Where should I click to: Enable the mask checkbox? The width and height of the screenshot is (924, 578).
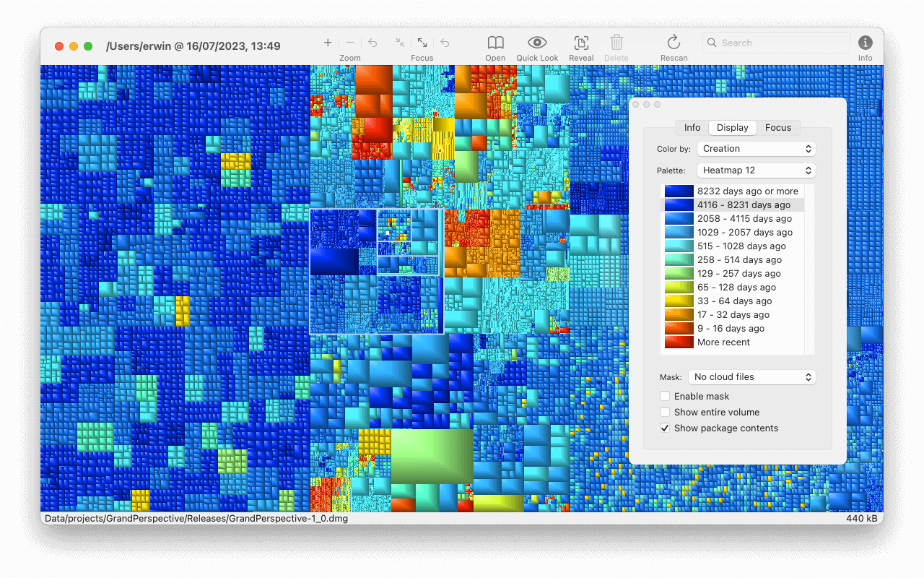(665, 396)
